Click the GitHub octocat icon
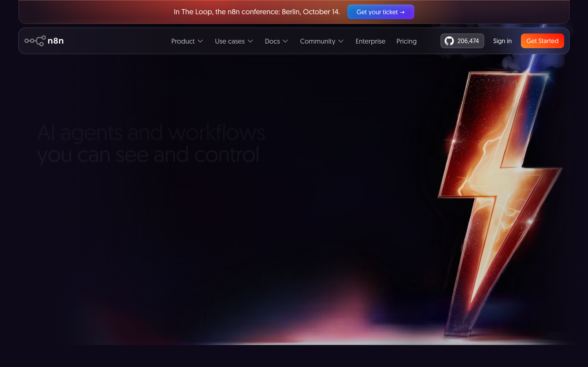Image resolution: width=588 pixels, height=367 pixels. pyautogui.click(x=449, y=41)
